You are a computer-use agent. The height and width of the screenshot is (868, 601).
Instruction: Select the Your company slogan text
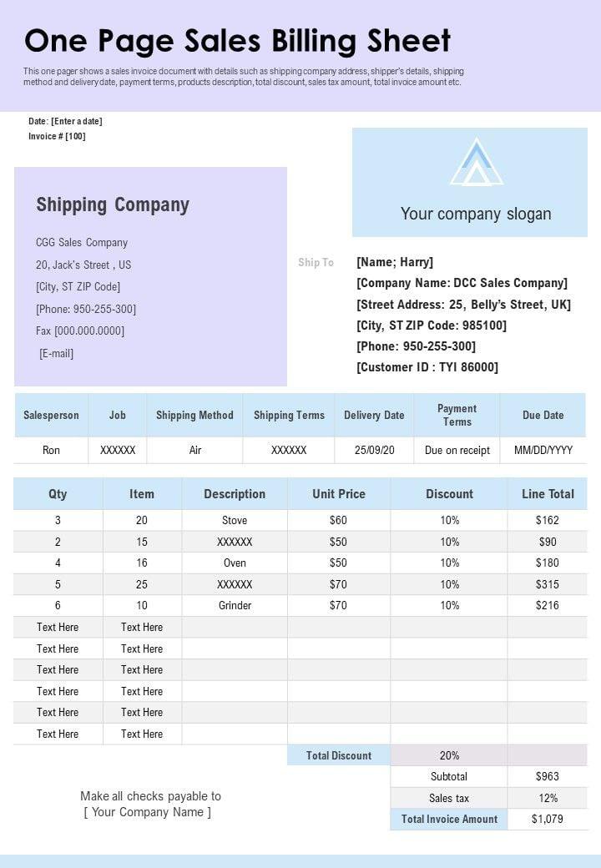[x=476, y=214]
